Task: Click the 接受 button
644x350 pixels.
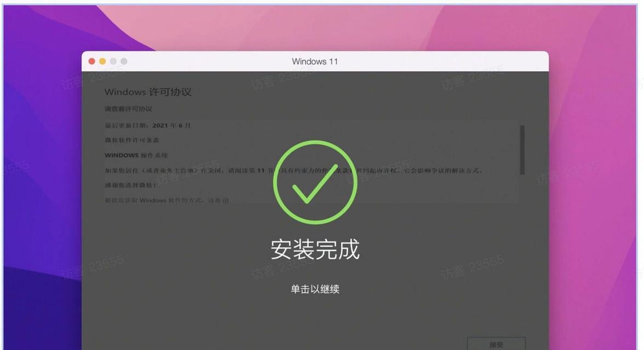Action: click(x=496, y=344)
